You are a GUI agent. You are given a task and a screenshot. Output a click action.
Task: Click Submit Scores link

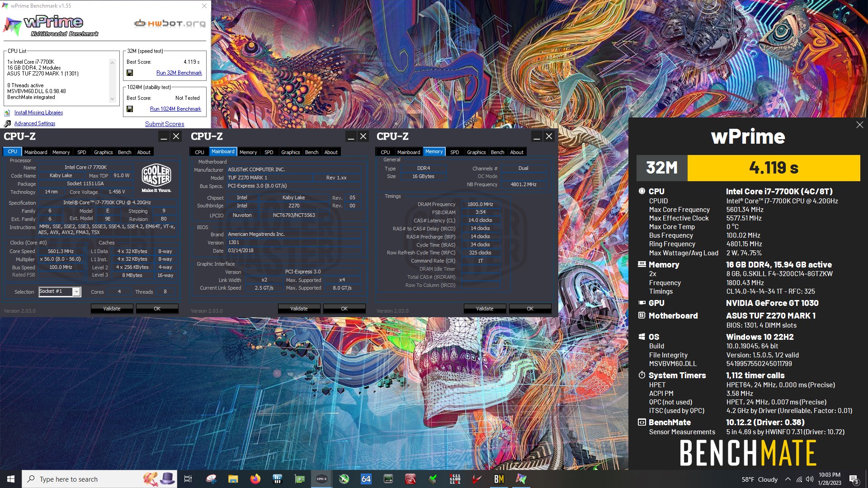click(165, 124)
